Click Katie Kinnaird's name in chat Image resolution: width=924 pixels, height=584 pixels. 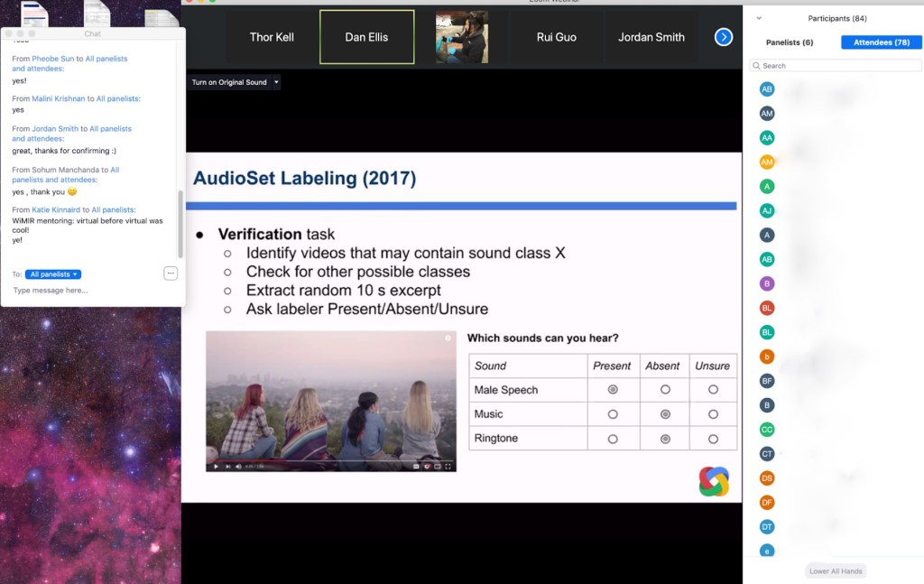pyautogui.click(x=56, y=209)
